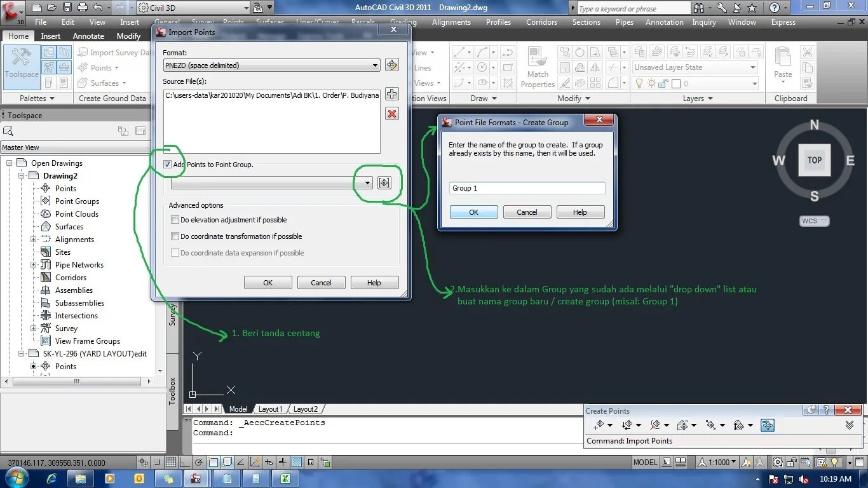Toggle Grid Display in status bar
Viewport: 868px width, 488px height.
170,462
